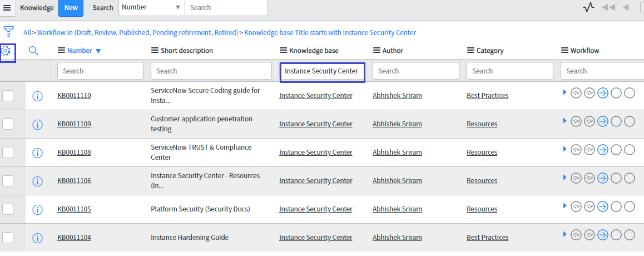Toggle column search magnifier icon
This screenshot has height=256, width=644.
(34, 51)
